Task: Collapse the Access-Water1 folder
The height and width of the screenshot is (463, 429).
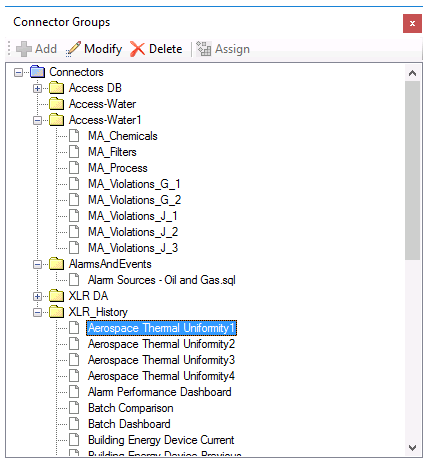Action: [x=38, y=120]
